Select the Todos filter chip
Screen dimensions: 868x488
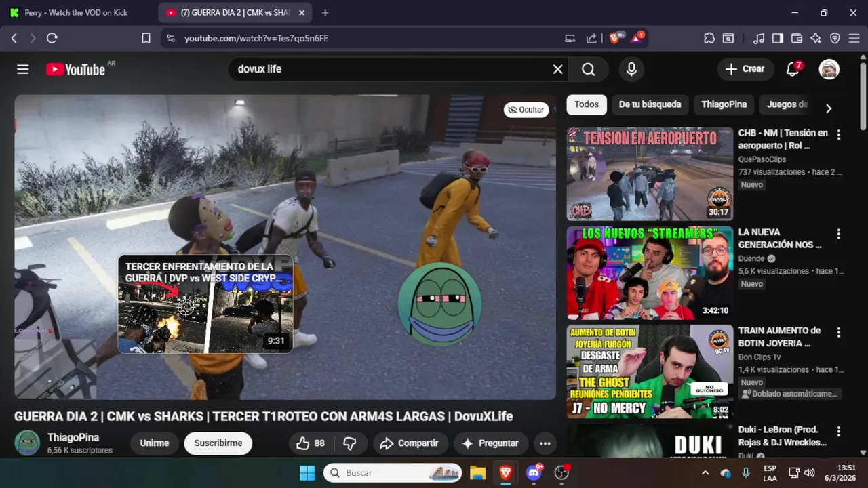click(x=587, y=104)
